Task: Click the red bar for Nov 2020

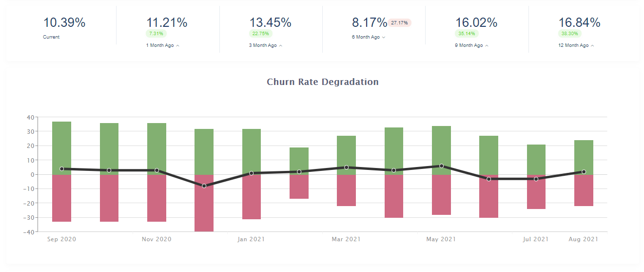Action: [x=156, y=198]
